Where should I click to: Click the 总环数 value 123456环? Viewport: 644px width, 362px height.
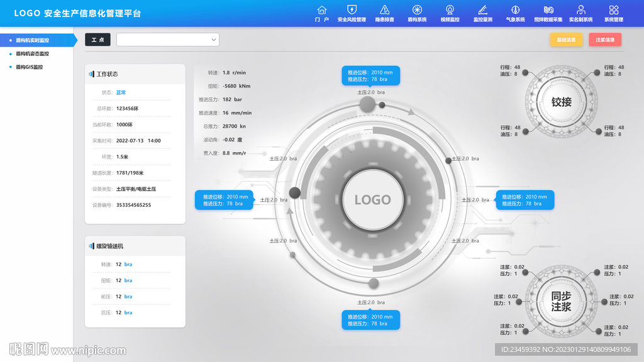click(x=127, y=109)
